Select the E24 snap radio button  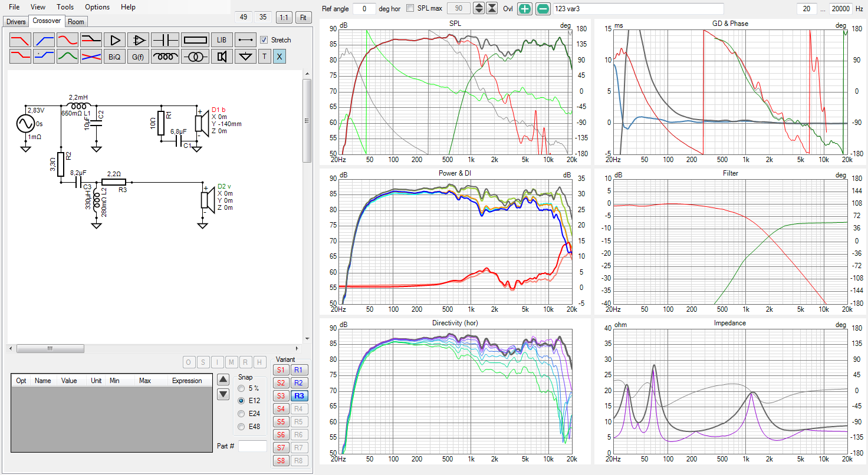(x=241, y=414)
